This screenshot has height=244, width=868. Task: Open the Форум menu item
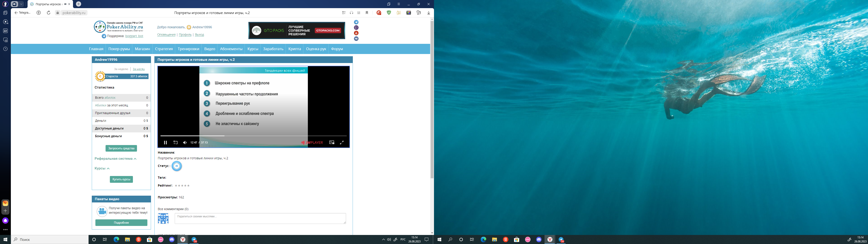337,49
